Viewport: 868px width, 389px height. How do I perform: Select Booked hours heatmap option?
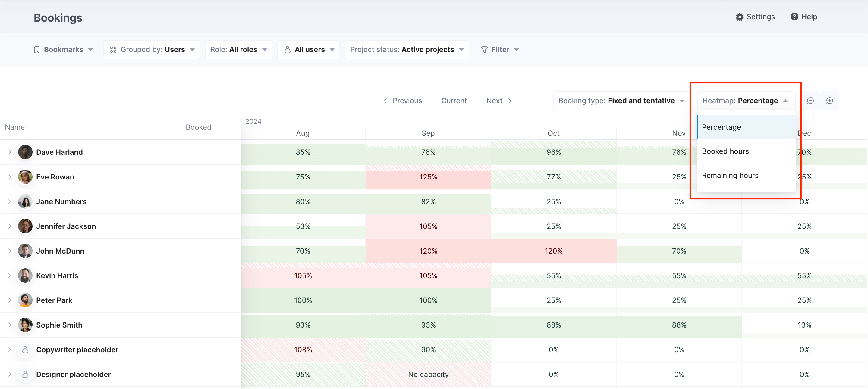746,151
